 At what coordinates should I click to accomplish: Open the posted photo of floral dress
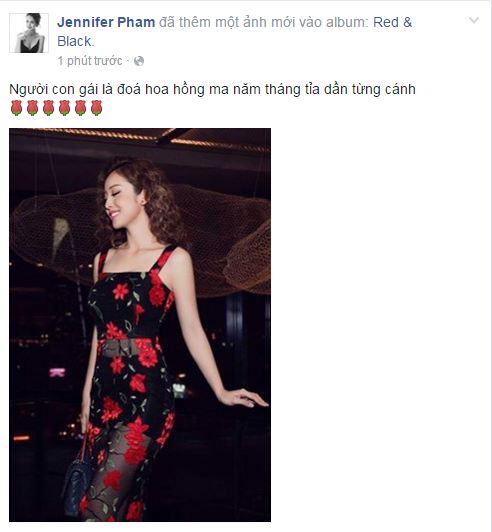pyautogui.click(x=140, y=325)
